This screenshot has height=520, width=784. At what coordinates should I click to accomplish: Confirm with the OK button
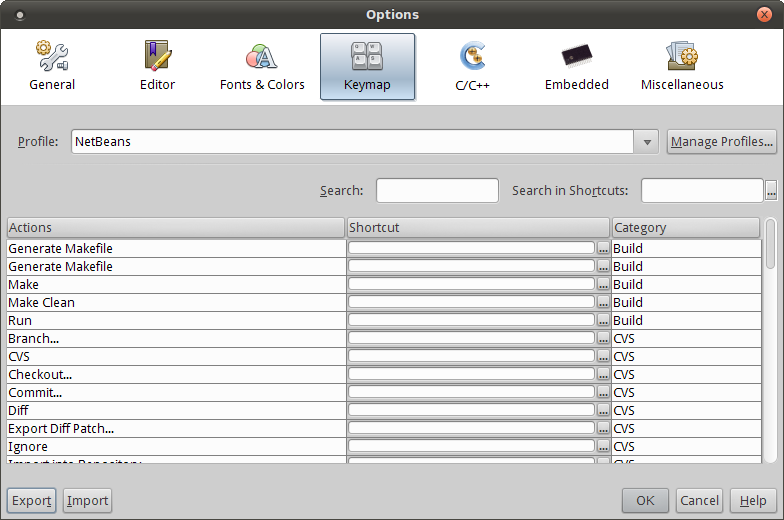645,500
